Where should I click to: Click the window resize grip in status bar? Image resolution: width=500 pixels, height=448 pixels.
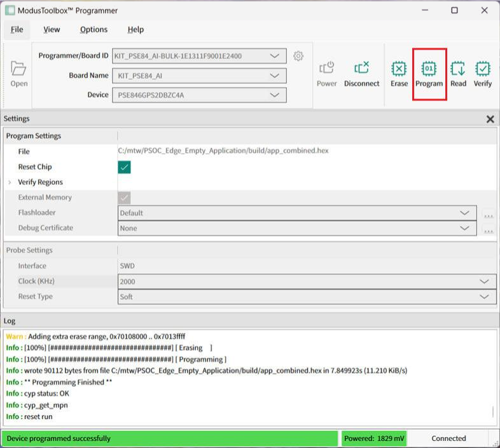[x=495, y=443]
